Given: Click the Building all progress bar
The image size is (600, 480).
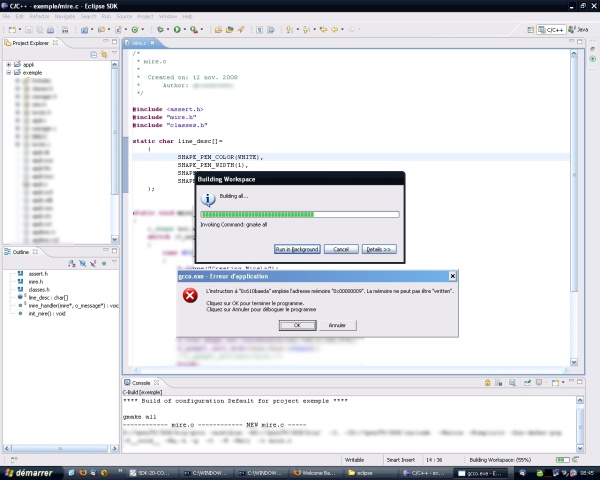Looking at the screenshot, I should [300, 214].
